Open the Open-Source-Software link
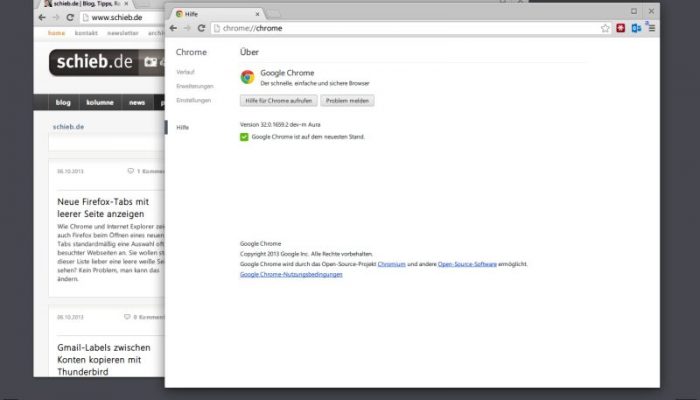The width and height of the screenshot is (700, 400). point(467,264)
